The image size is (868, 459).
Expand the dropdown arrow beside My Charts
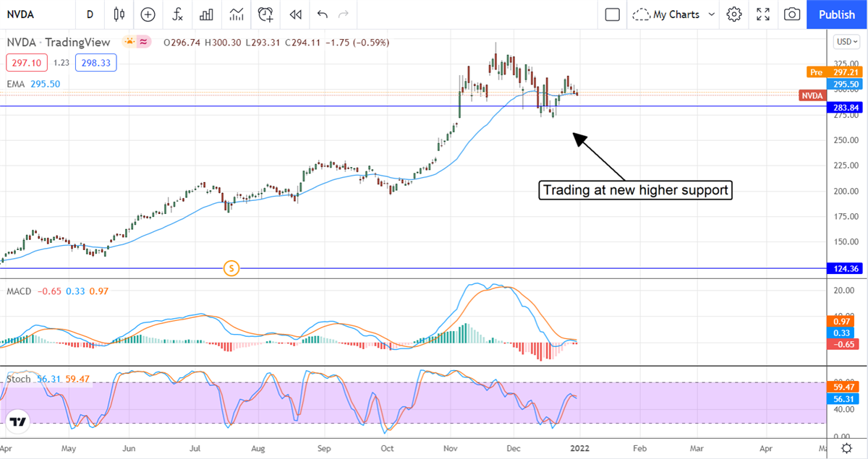coord(712,14)
